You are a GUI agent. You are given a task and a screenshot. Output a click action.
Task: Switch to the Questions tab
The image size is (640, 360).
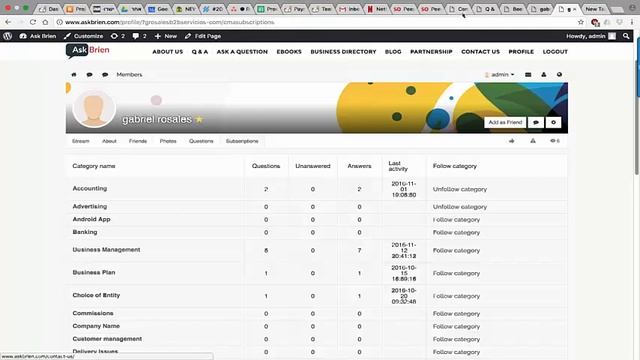[x=201, y=141]
